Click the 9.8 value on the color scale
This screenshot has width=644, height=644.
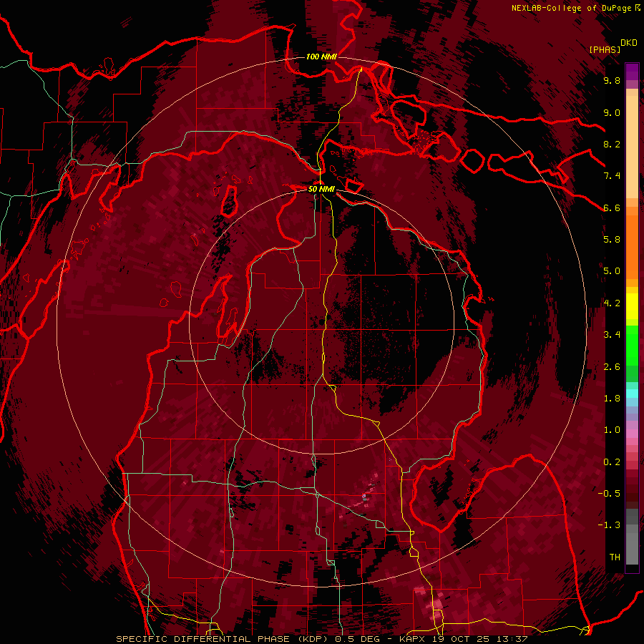[612, 80]
